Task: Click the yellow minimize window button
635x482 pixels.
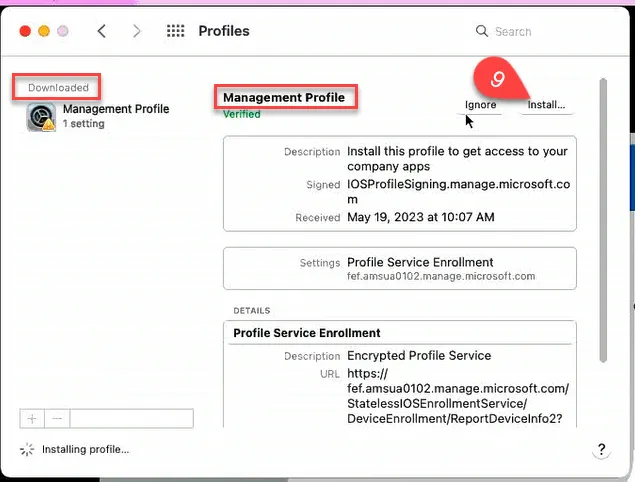Action: [44, 31]
